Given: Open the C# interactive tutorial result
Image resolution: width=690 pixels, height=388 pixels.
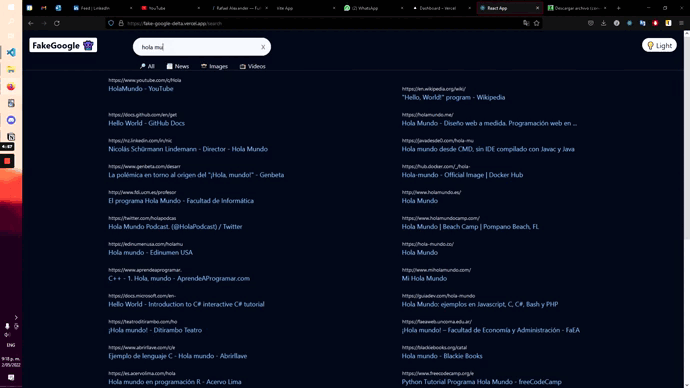Looking at the screenshot, I should pos(186,304).
